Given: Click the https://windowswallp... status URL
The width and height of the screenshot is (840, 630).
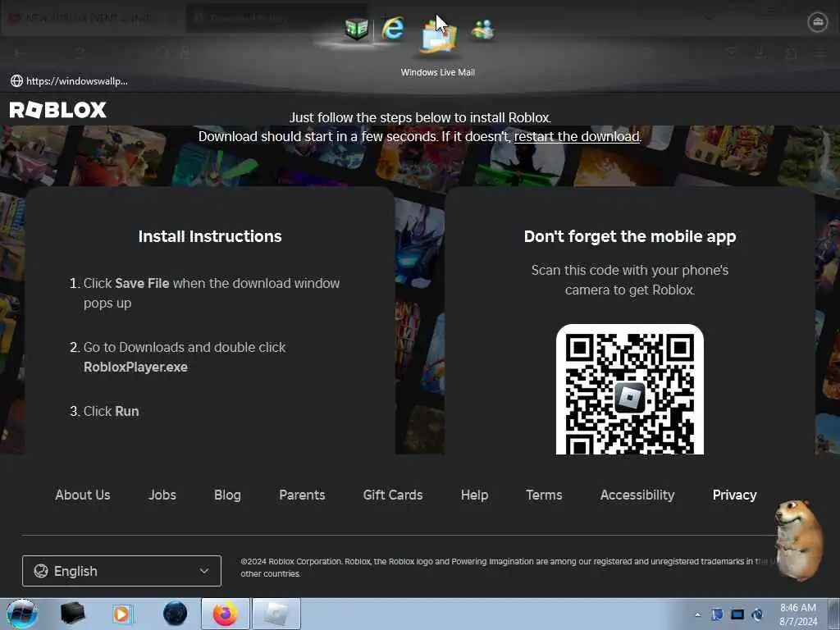Looking at the screenshot, I should [76, 81].
